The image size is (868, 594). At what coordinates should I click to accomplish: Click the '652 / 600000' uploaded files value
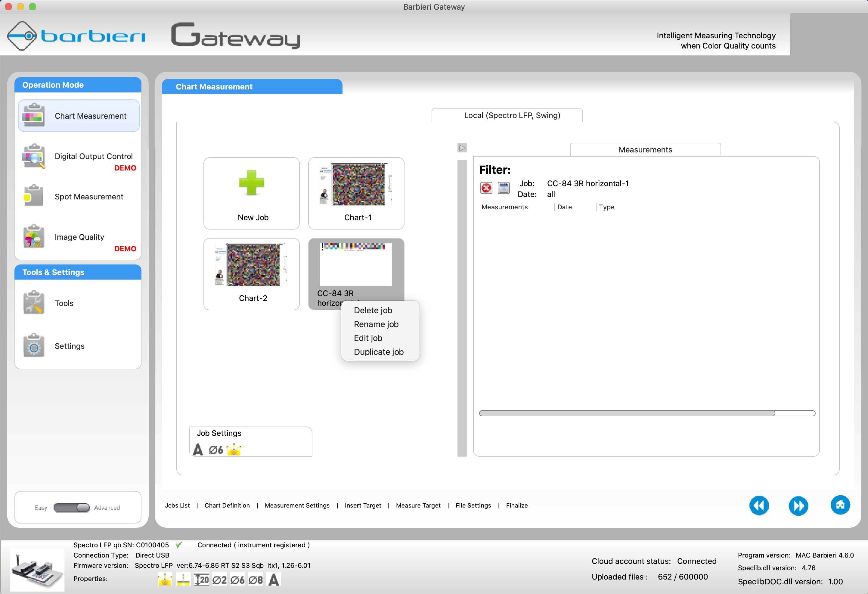682,577
